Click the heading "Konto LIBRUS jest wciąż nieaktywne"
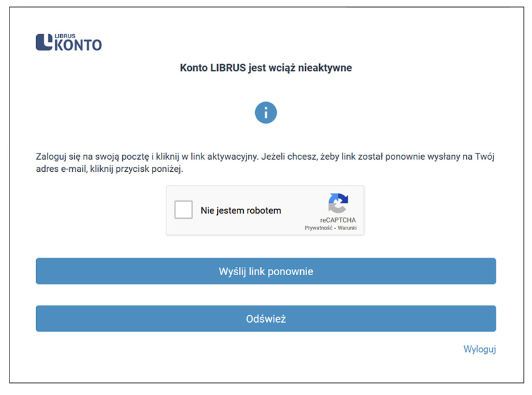532x395 pixels. coord(265,67)
